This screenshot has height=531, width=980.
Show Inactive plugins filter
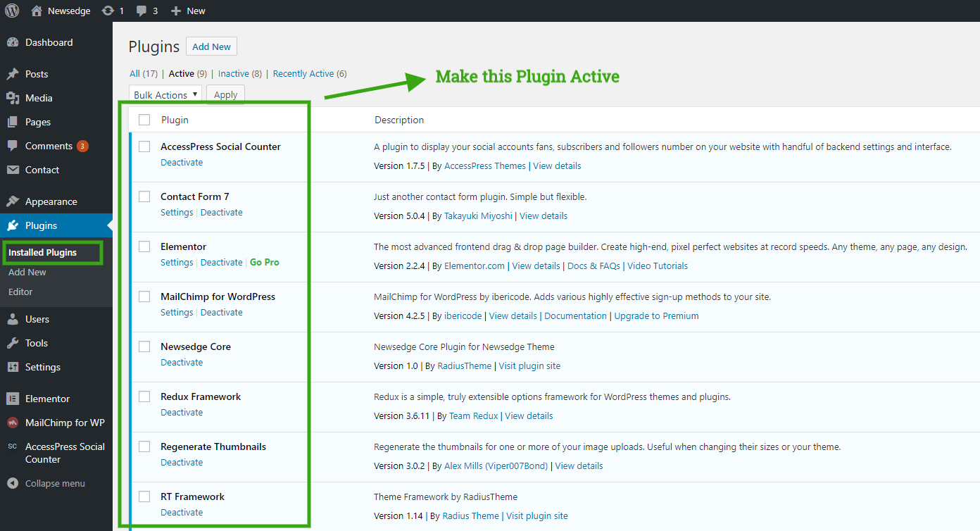[x=234, y=73]
